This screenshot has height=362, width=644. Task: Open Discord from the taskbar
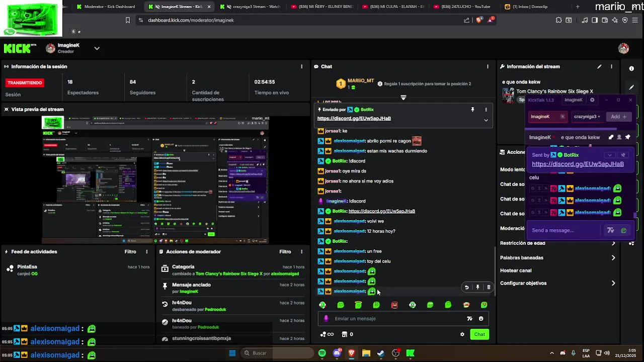337,353
